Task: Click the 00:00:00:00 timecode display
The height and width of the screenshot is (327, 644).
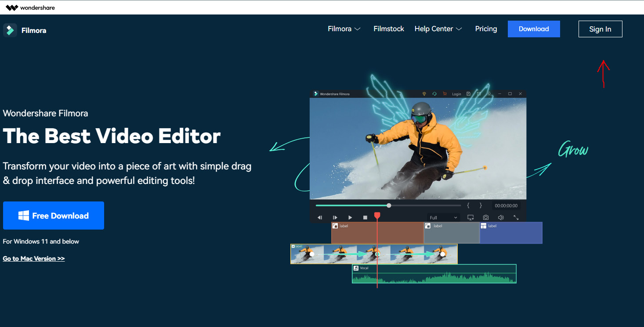Action: (x=506, y=206)
